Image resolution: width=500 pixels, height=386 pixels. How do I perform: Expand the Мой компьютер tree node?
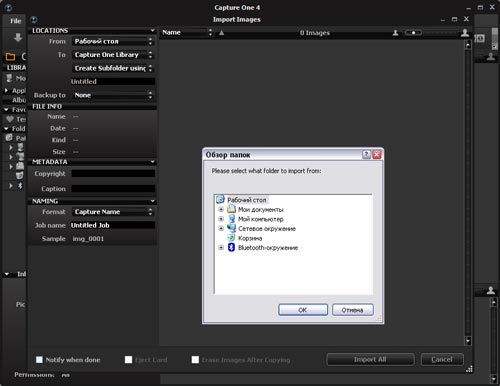(221, 219)
